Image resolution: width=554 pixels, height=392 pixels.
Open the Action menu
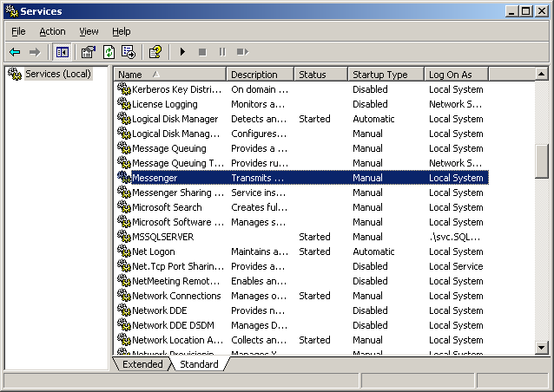click(52, 31)
